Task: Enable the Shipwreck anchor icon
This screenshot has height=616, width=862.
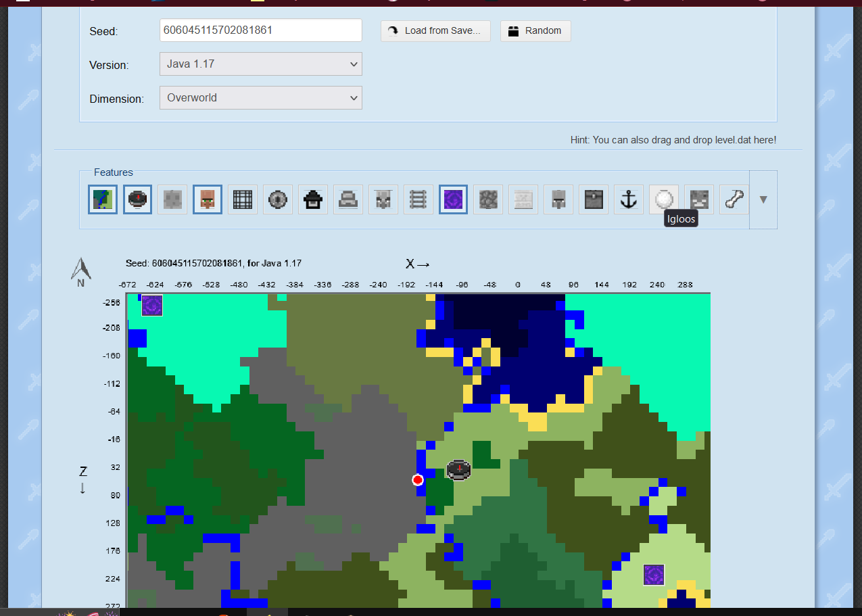Action: [x=629, y=199]
